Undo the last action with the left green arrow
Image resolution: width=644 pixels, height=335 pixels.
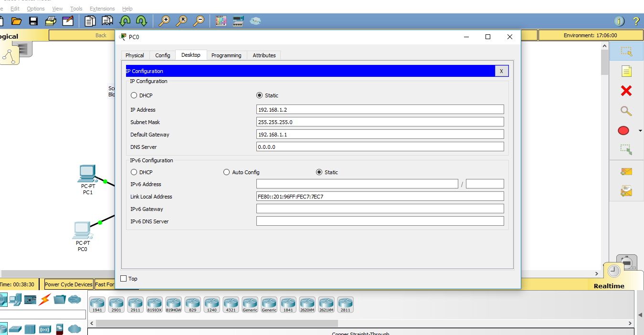[125, 21]
